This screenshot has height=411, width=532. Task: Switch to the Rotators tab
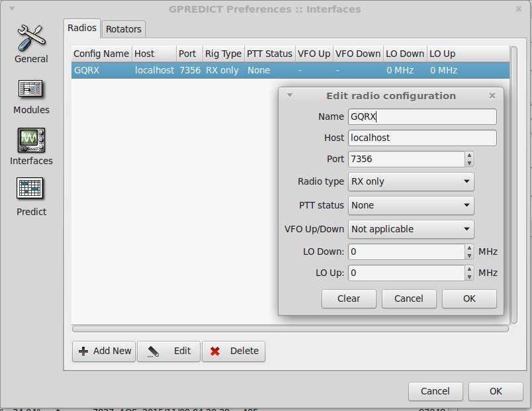[x=124, y=29]
